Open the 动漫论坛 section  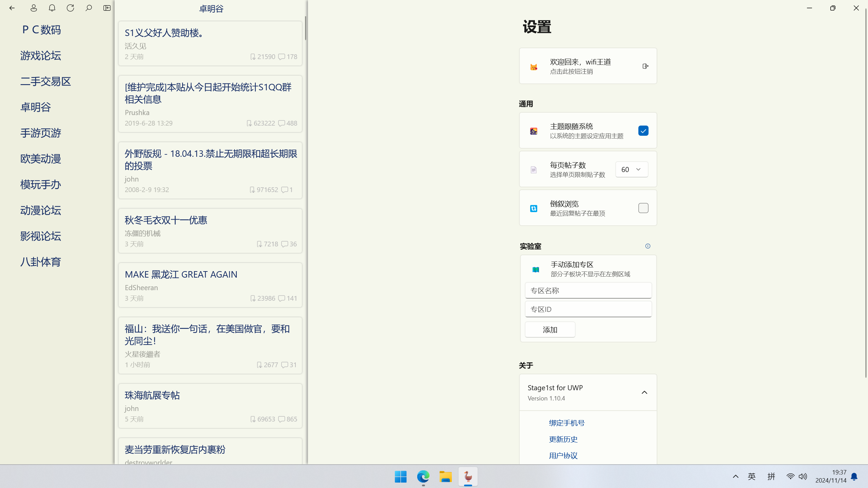click(40, 210)
